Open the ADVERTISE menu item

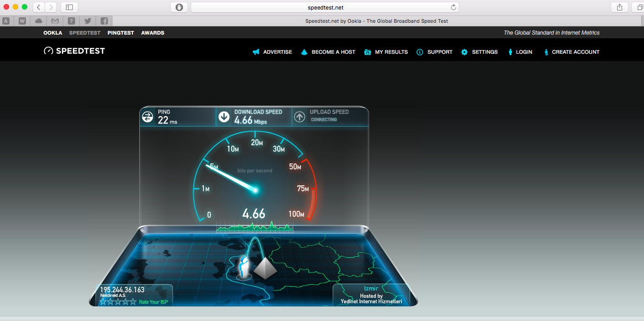[278, 52]
